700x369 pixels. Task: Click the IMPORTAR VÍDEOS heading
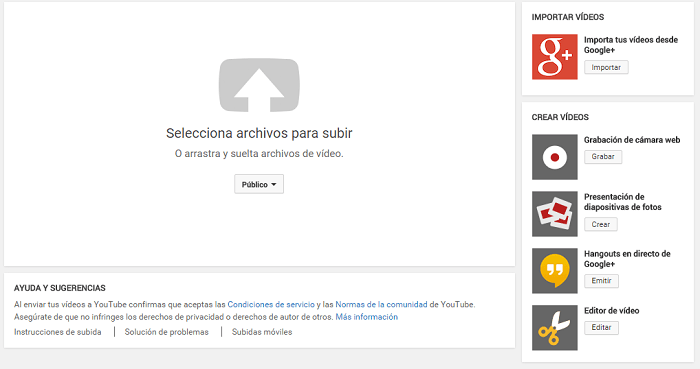568,17
